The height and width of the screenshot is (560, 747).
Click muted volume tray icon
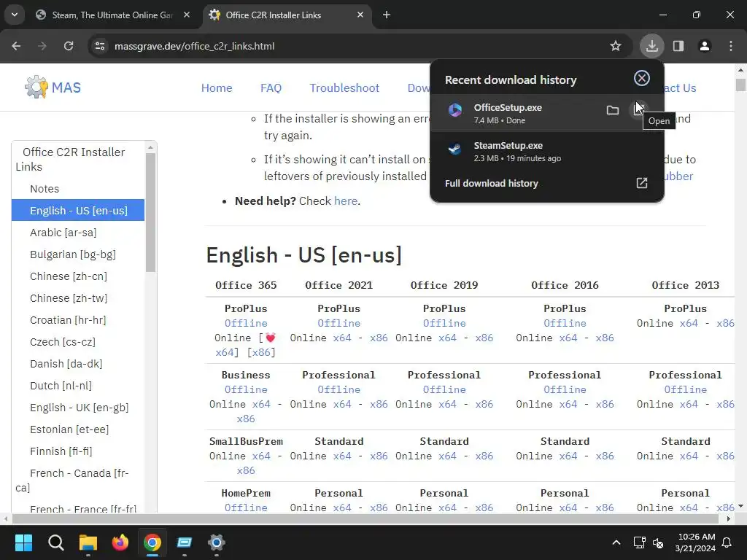(x=658, y=542)
